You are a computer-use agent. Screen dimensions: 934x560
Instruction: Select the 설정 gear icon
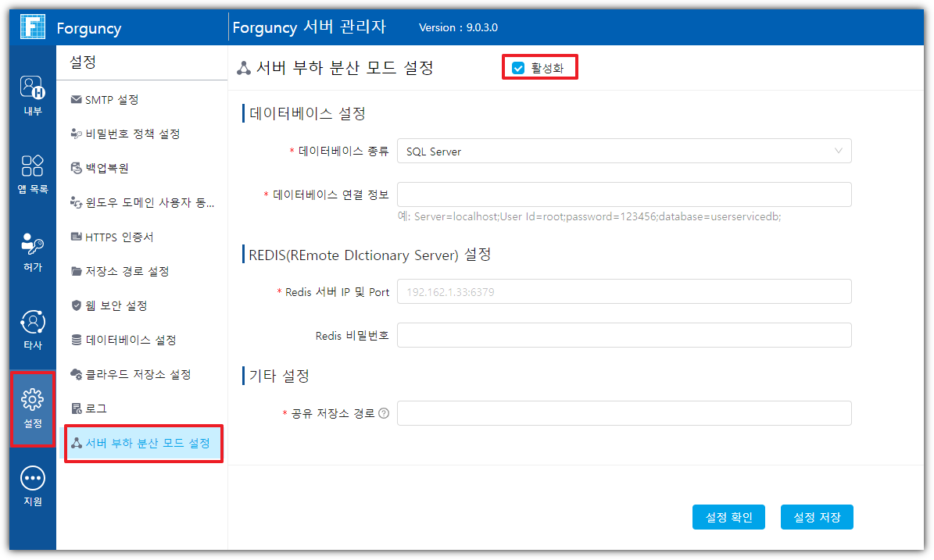coord(33,400)
